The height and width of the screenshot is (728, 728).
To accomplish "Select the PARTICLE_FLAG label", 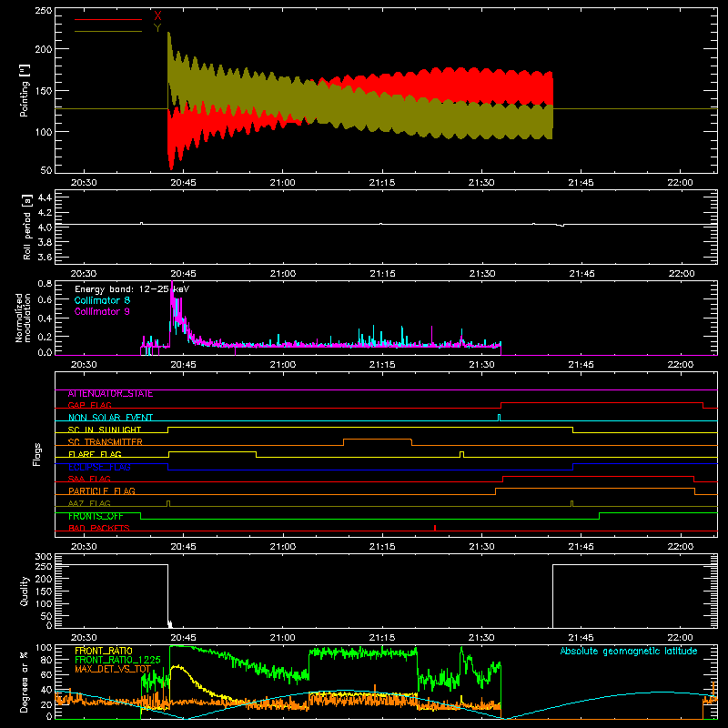I will [x=102, y=491].
